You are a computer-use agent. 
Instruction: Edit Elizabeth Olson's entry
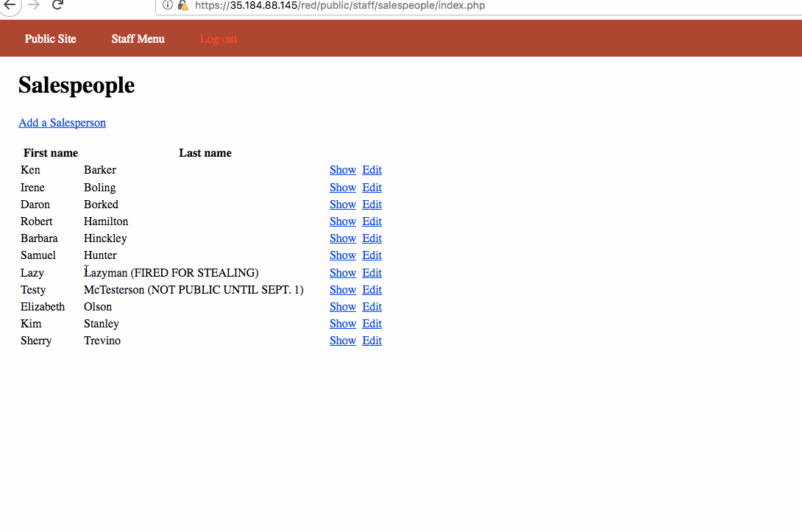[x=372, y=307]
